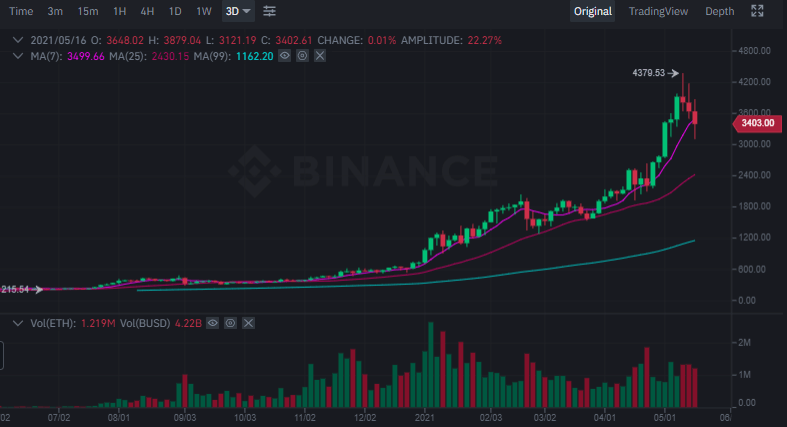
Task: Collapse the MA indicator row
Action: [x=17, y=56]
